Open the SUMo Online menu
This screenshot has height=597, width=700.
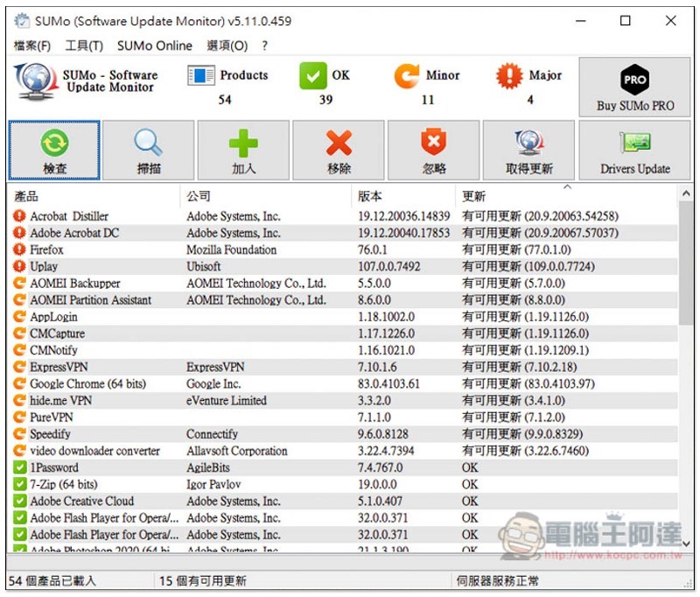click(154, 46)
